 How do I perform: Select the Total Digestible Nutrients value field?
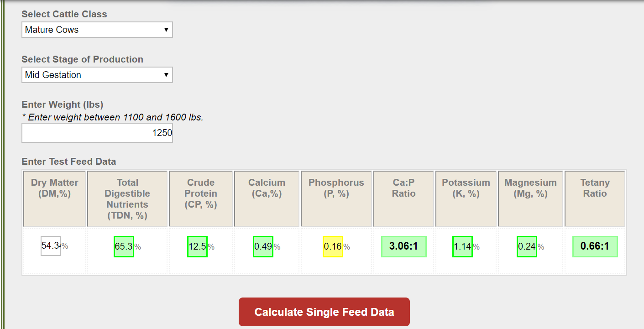click(124, 246)
